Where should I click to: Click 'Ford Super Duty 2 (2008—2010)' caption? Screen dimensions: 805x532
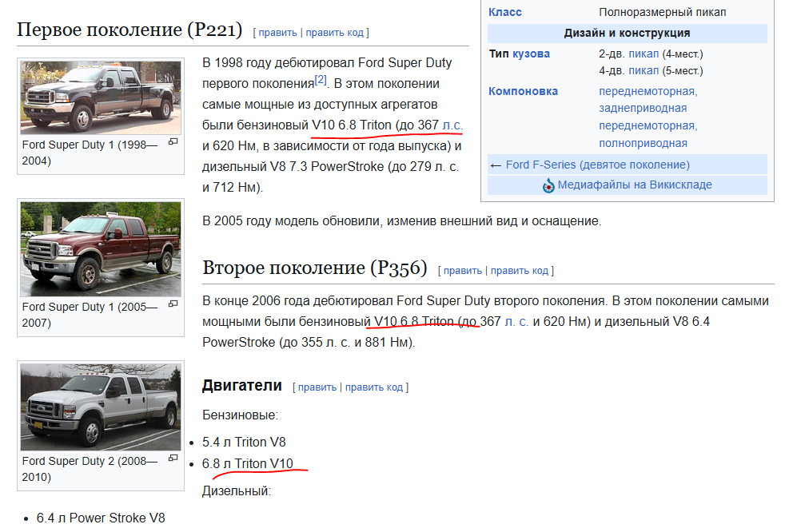click(90, 469)
